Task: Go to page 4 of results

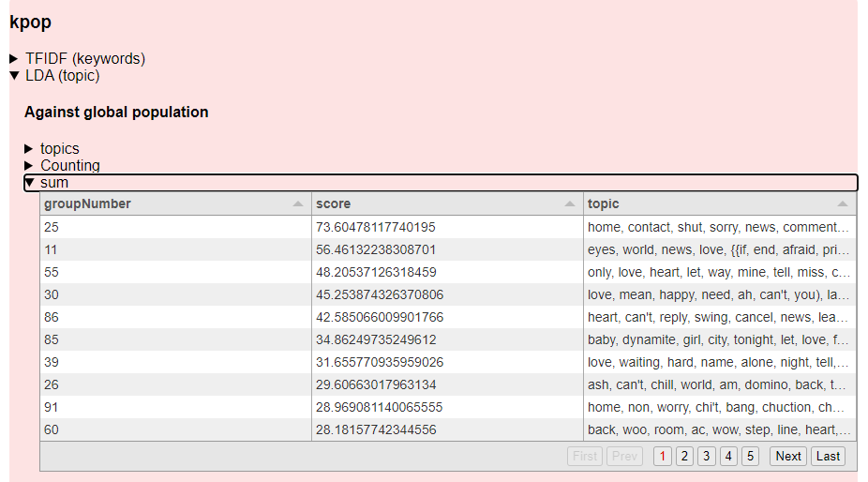Action: (728, 456)
